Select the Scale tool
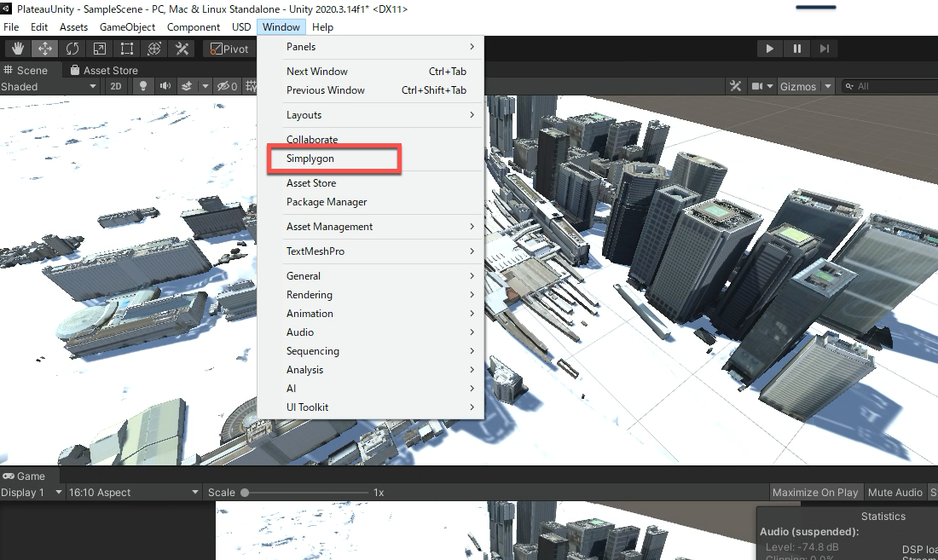938x560 pixels. pyautogui.click(x=99, y=49)
